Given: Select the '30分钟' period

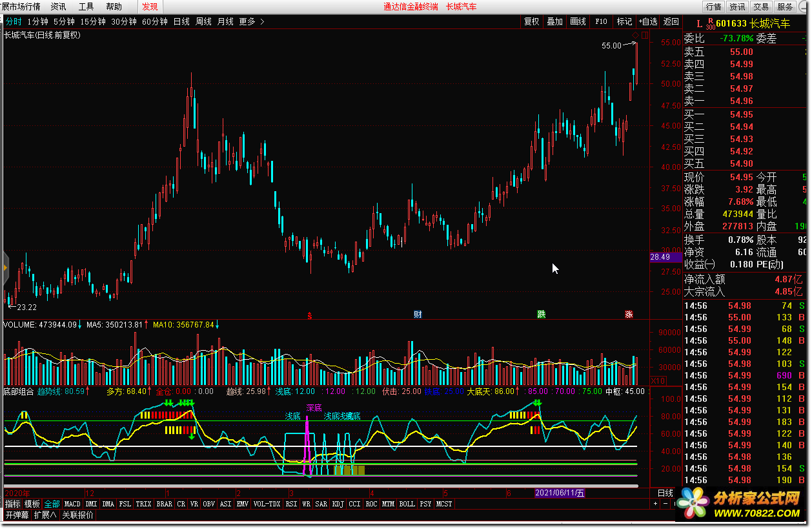Looking at the screenshot, I should [x=124, y=21].
